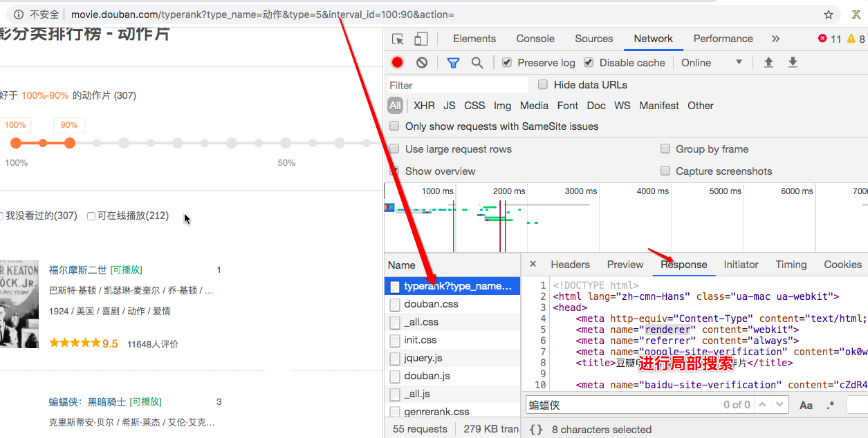Click file icon of douban.css request
This screenshot has width=868, height=438.
click(x=394, y=304)
